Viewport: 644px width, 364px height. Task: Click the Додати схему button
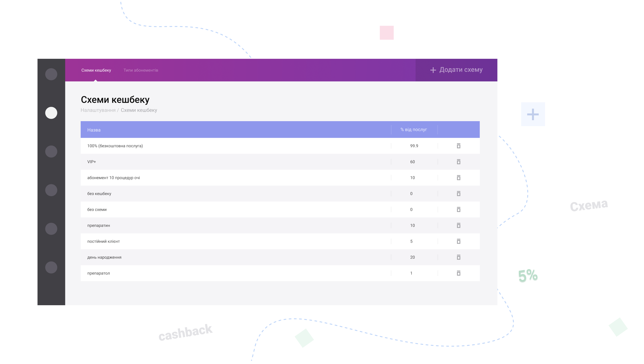tap(456, 70)
